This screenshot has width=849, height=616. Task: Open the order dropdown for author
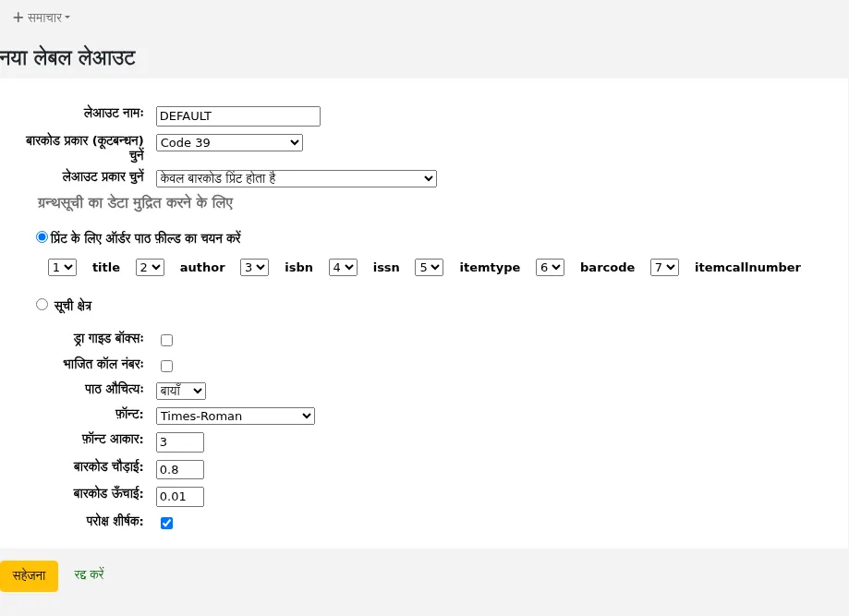tap(150, 268)
